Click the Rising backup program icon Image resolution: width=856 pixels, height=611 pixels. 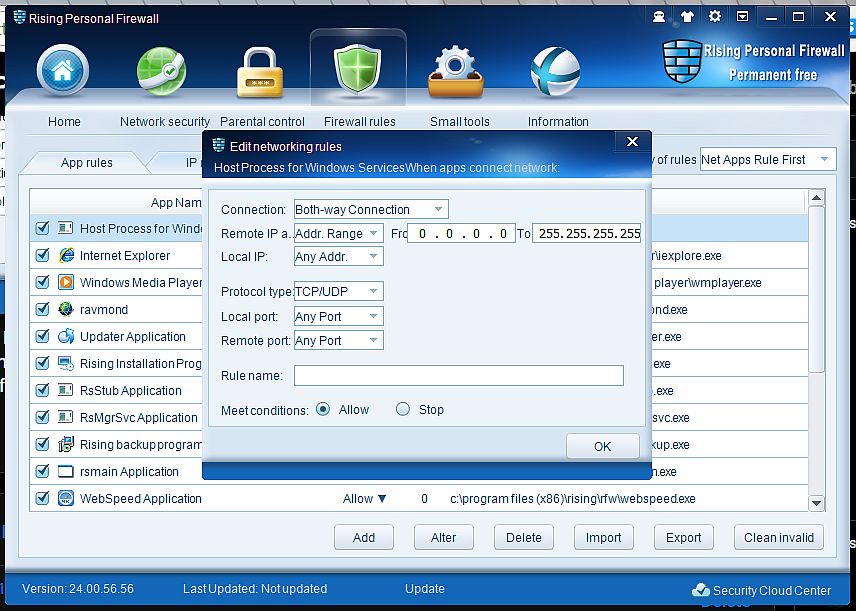click(66, 444)
